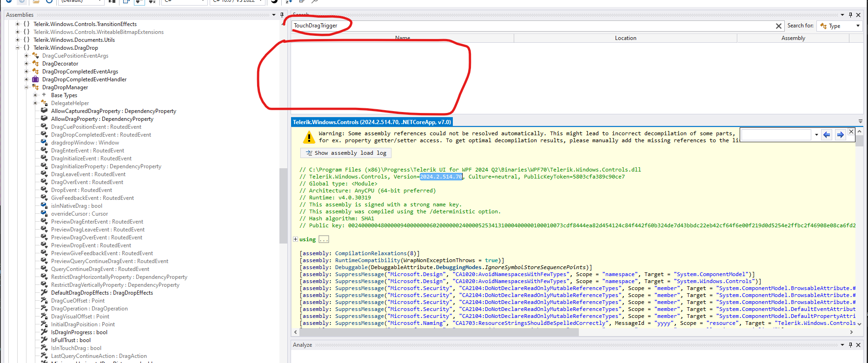This screenshot has height=363, width=868.
Task: Click the DelegateHelper nested class icon
Action: [x=44, y=103]
